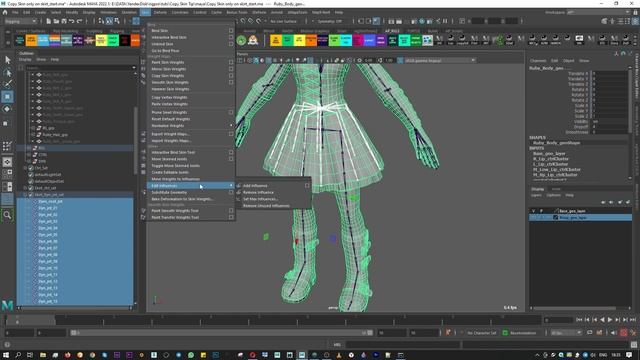Choose Copy Skin Weights from Skin menu
Viewport: 640px width, 360px height.
(168, 76)
